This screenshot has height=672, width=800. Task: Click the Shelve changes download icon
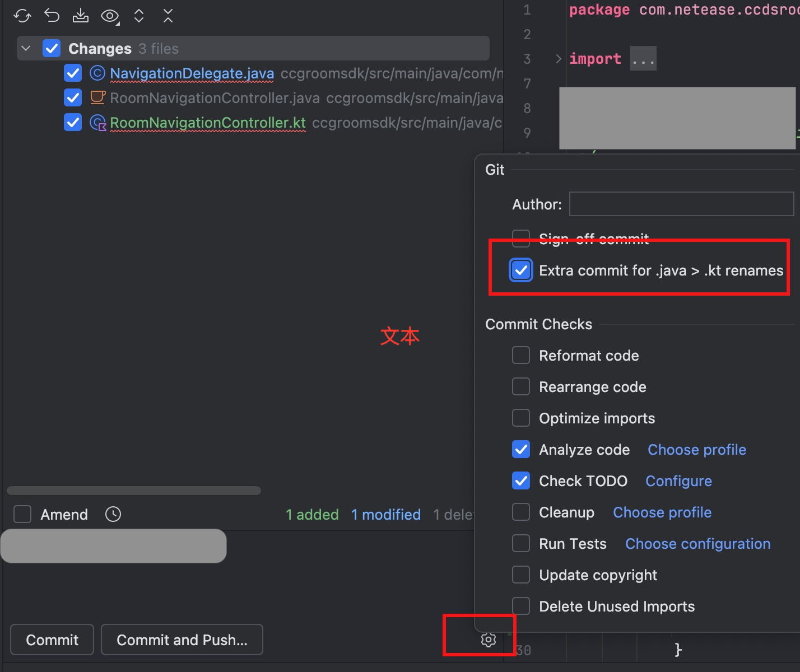(81, 16)
